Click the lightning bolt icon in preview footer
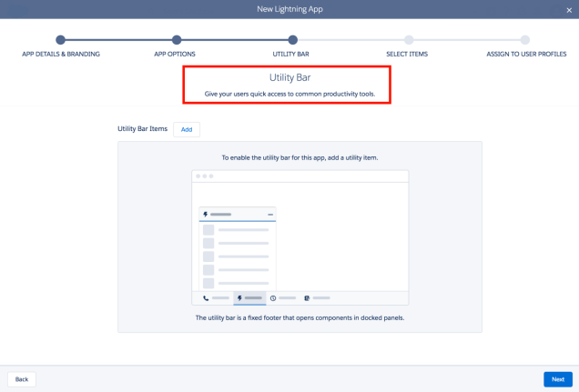 (239, 298)
